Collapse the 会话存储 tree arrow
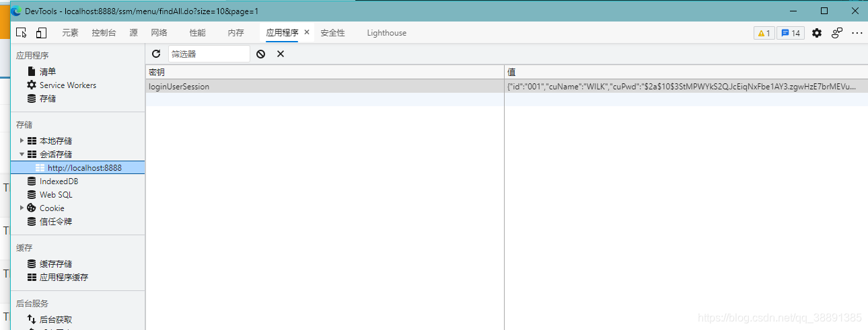 tap(22, 154)
